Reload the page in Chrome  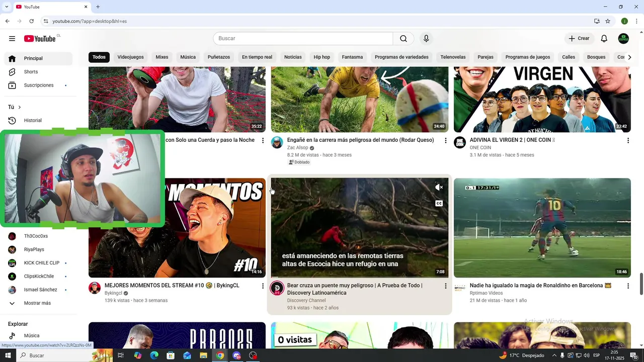click(x=32, y=21)
